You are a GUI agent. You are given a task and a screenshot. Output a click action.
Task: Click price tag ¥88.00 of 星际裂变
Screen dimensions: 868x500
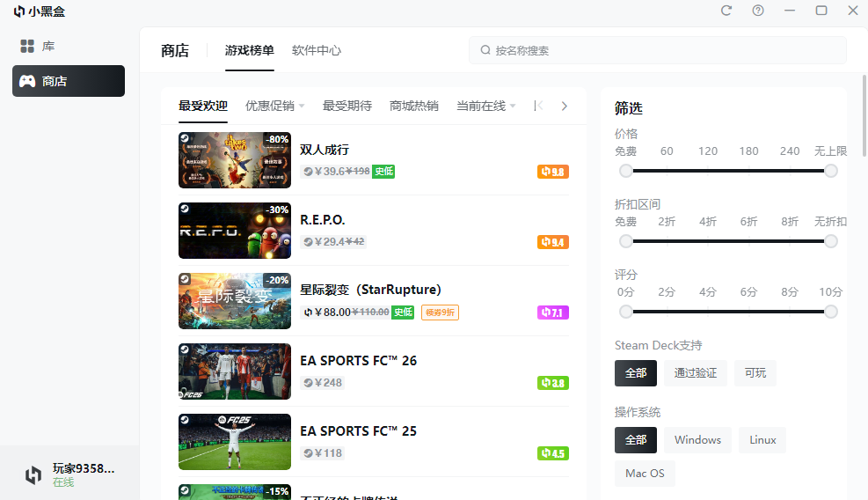pos(346,312)
